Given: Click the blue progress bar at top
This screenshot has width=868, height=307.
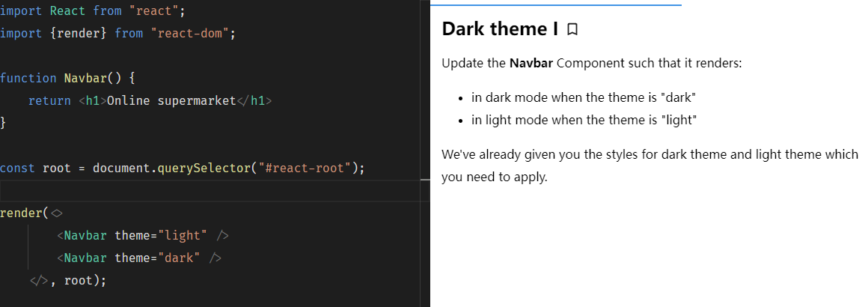Looking at the screenshot, I should (556, 4).
